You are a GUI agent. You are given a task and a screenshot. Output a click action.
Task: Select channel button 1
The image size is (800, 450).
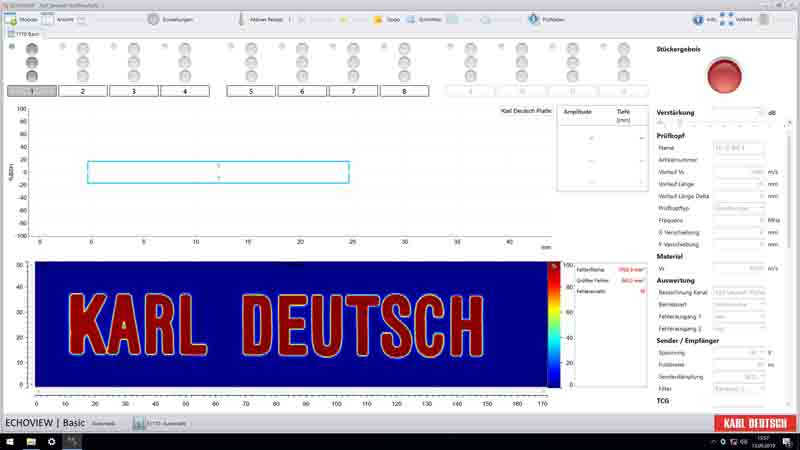pyautogui.click(x=32, y=91)
